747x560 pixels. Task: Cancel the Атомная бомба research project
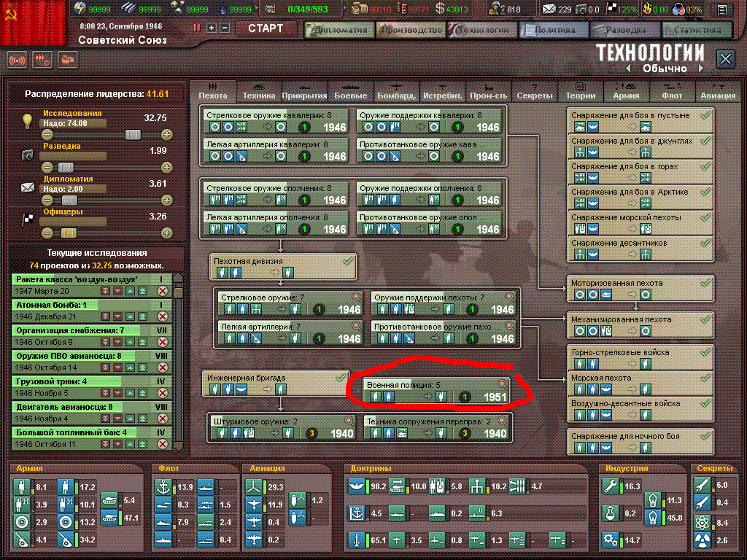pos(162,316)
